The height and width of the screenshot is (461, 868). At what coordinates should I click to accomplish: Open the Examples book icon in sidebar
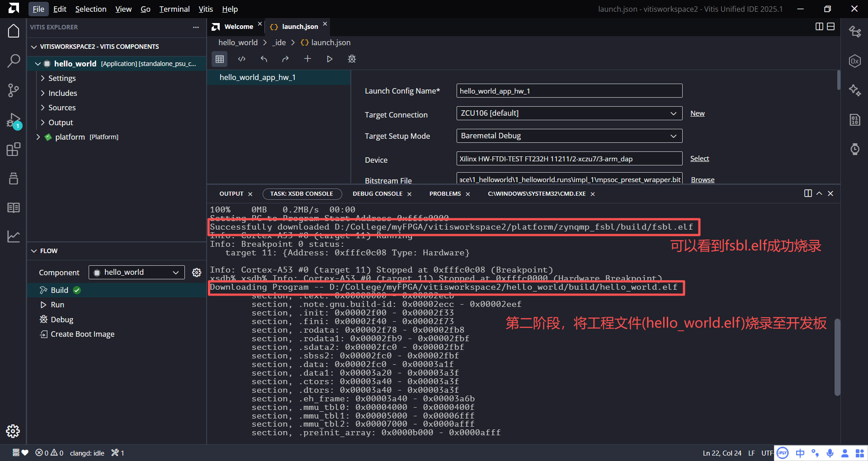coord(14,208)
